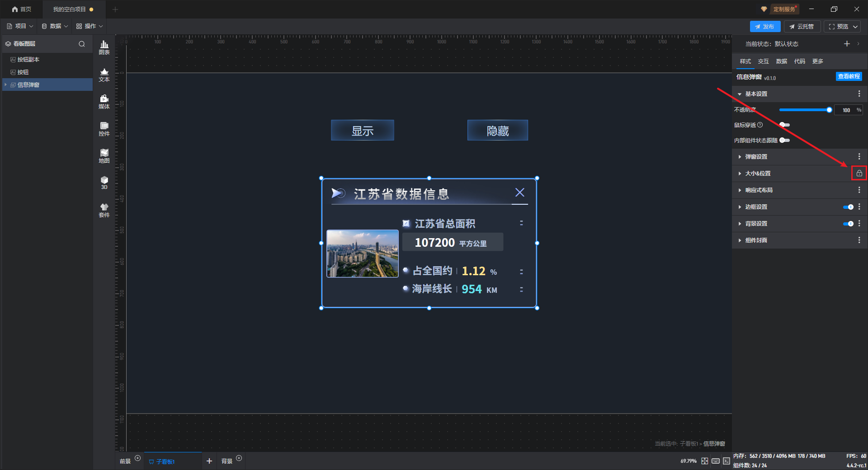Switch to the 交互 tab
Screen dimensions: 868x470
tap(763, 61)
